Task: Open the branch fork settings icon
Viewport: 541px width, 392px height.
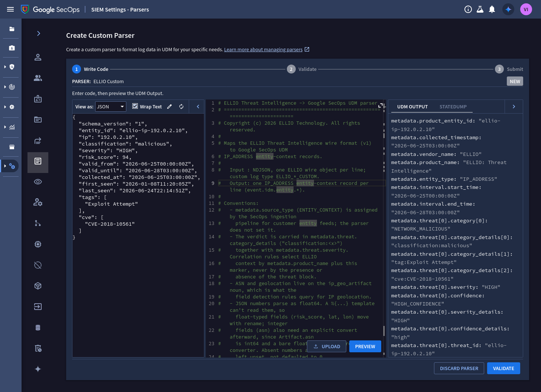Action: click(x=38, y=223)
